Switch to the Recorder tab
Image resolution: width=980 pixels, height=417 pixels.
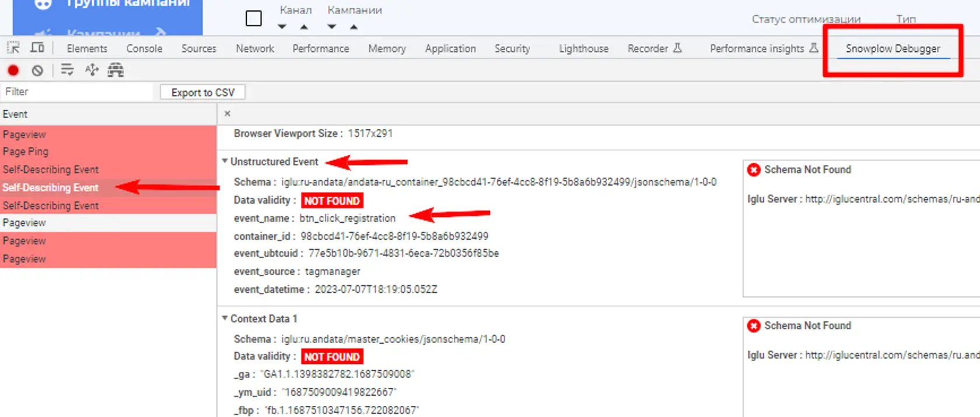[x=647, y=48]
